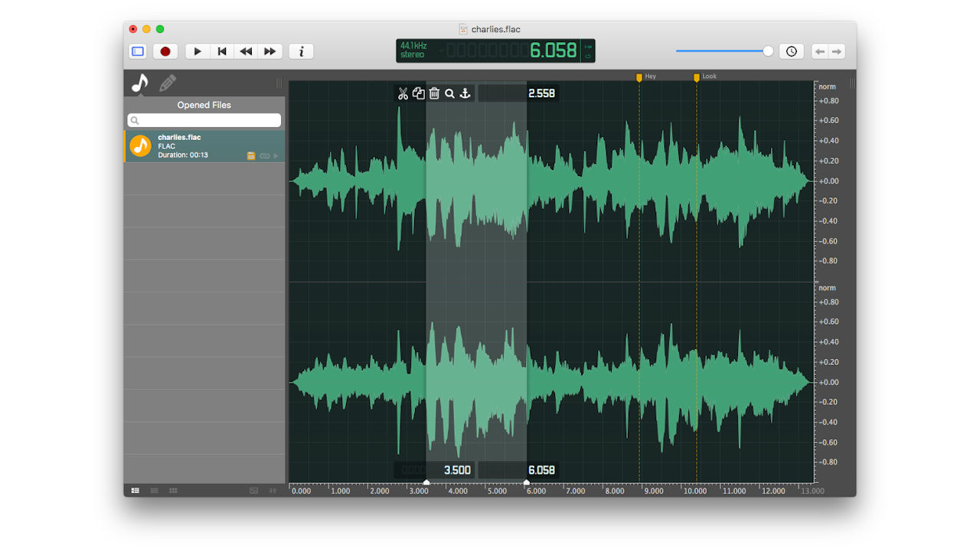
Task: Switch to the pencil edit tab
Action: click(x=168, y=83)
